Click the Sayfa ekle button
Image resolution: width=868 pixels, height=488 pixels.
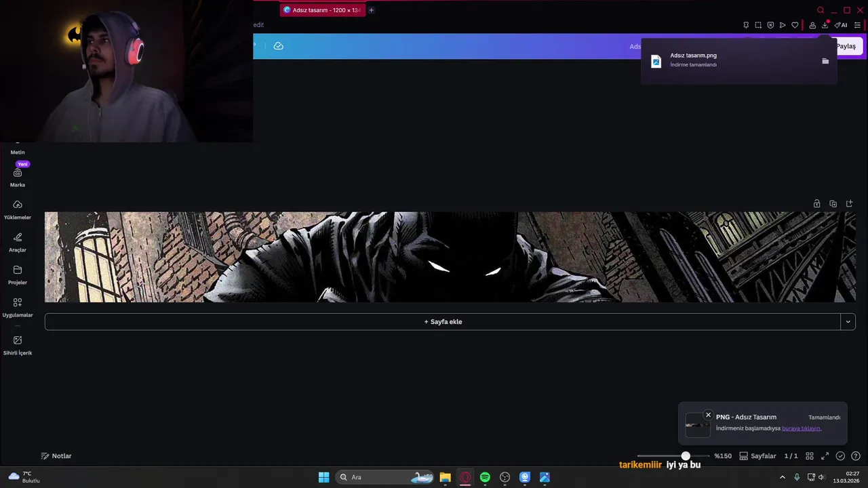(x=443, y=322)
